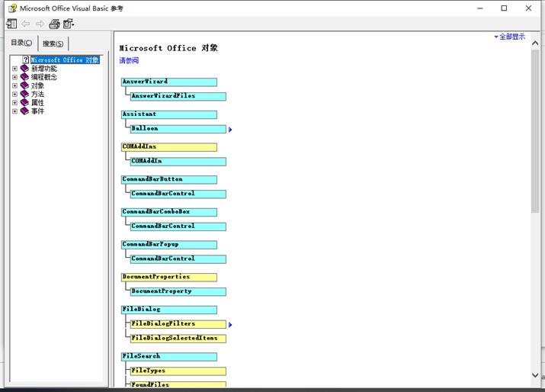Screen dimensions: 545x392
Task: Expand all with 全部显示
Action: pos(510,37)
